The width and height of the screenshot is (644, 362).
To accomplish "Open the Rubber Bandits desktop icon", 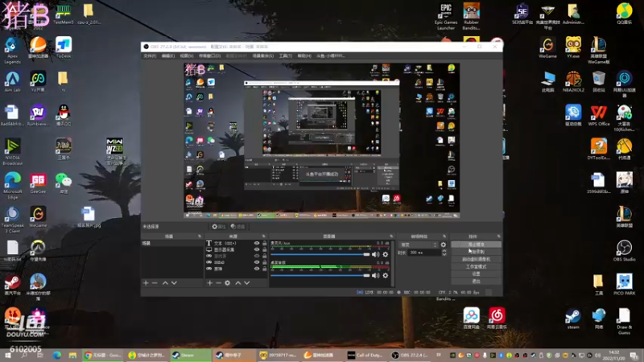I will (471, 16).
